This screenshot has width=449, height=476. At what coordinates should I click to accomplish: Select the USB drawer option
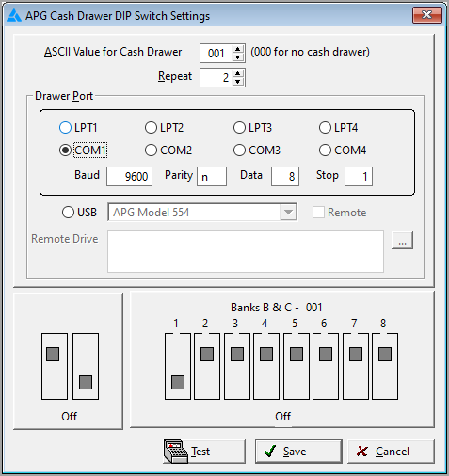click(79, 213)
